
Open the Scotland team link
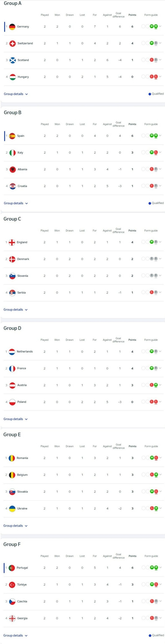click(x=23, y=60)
